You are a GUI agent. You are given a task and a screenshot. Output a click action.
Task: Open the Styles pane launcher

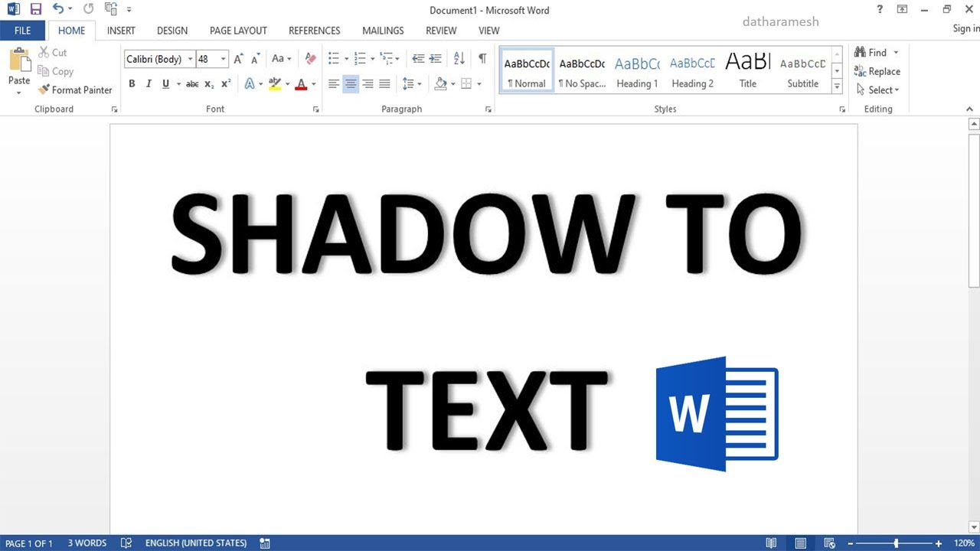(843, 110)
